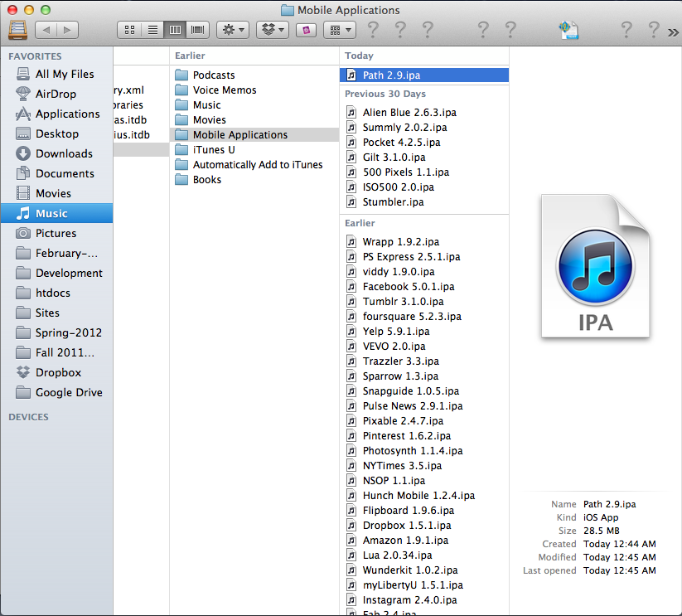Click the pink app toolbar button
This screenshot has height=616, width=682.
click(307, 30)
